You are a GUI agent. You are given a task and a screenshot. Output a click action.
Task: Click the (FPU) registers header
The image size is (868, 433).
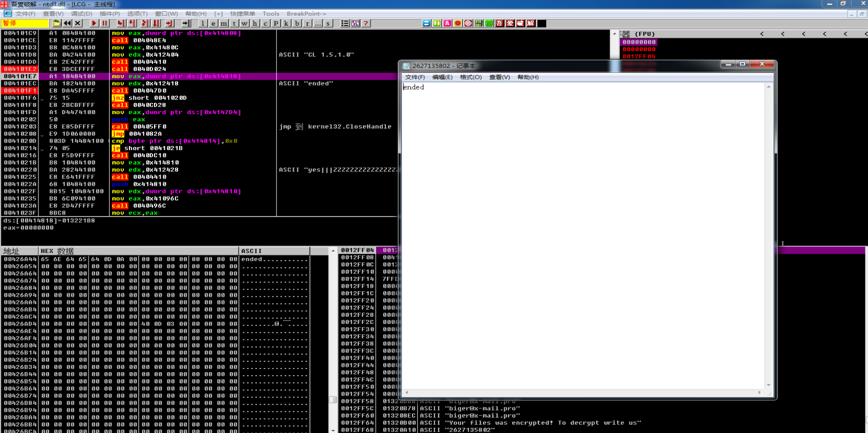pyautogui.click(x=645, y=34)
